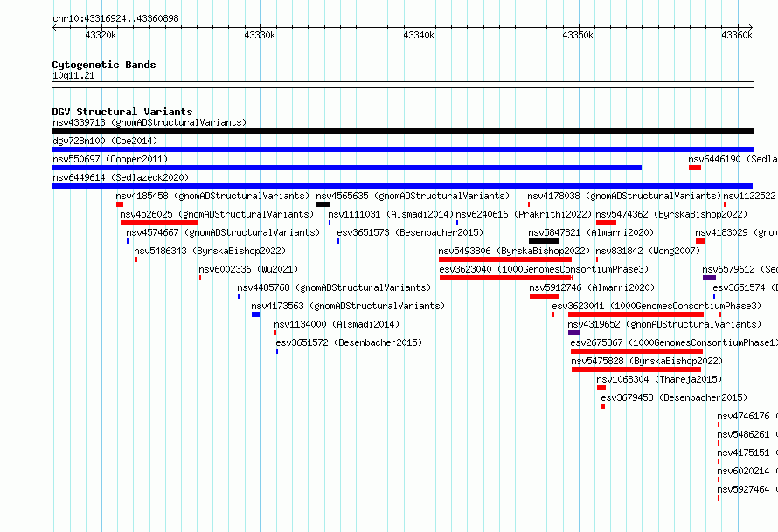Open esv3651573 (Besenbacher2015) label
The image size is (778, 532).
[410, 232]
